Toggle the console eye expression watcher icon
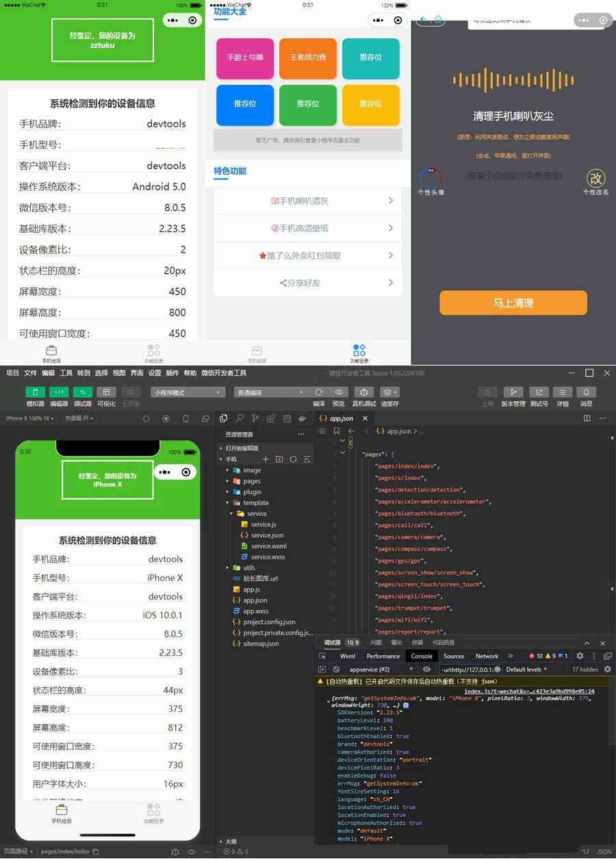616x859 pixels. pyautogui.click(x=426, y=669)
